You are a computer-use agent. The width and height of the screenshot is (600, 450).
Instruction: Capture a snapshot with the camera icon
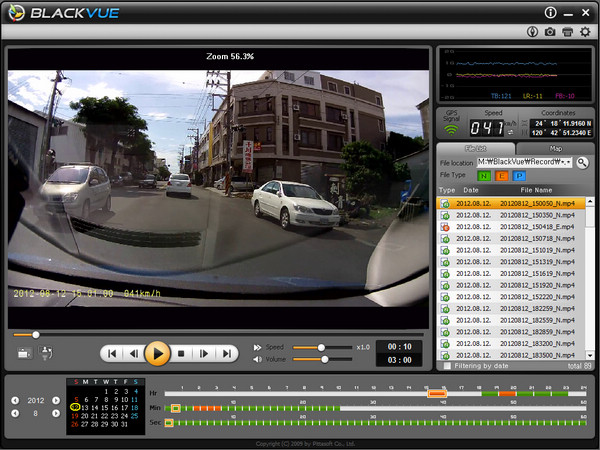tap(549, 32)
